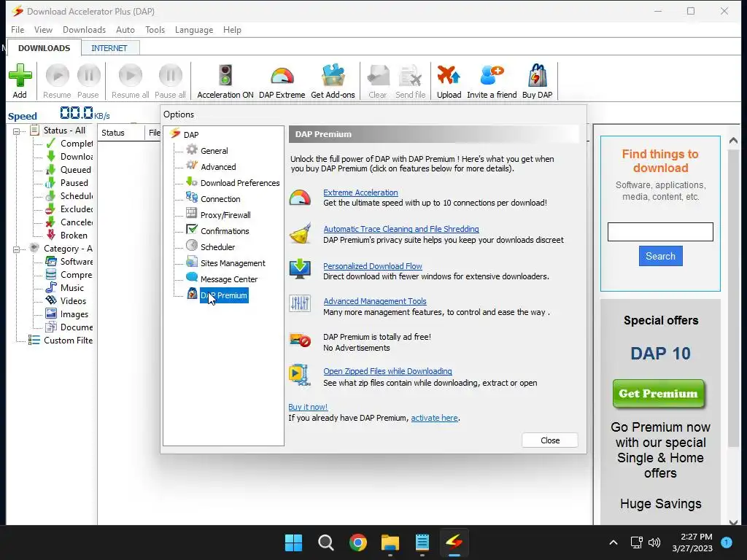
Task: Select General in Options tree
Action: click(214, 151)
